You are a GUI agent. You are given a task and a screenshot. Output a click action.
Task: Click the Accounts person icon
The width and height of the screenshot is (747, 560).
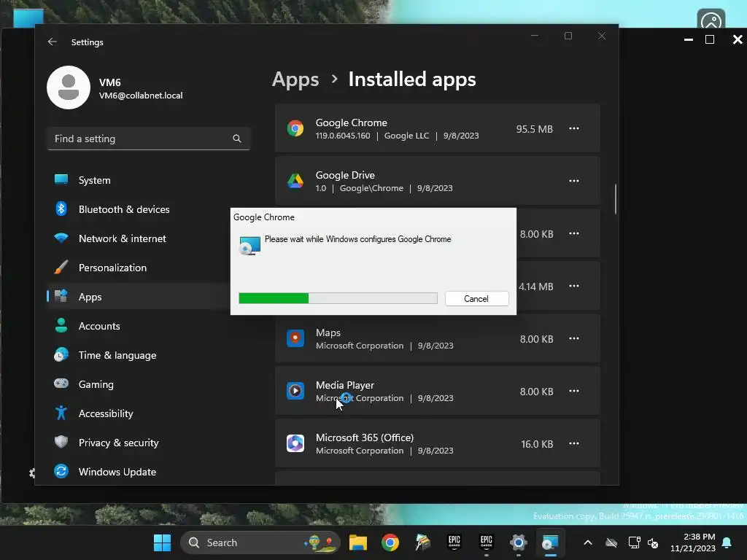(61, 325)
